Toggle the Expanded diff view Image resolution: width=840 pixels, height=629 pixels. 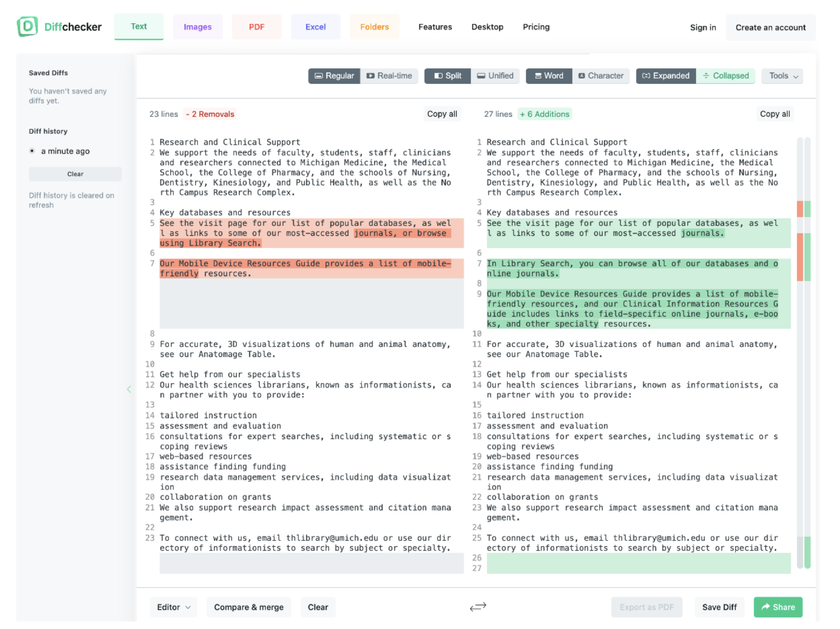pos(666,76)
